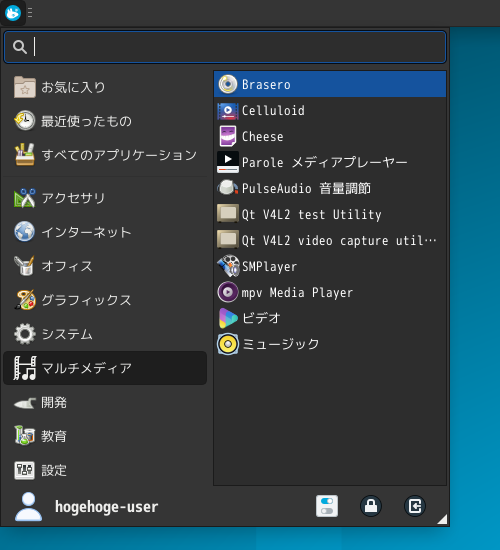This screenshot has height=550, width=500.
Task: Show 最近使ったもの items
Action: point(105,121)
